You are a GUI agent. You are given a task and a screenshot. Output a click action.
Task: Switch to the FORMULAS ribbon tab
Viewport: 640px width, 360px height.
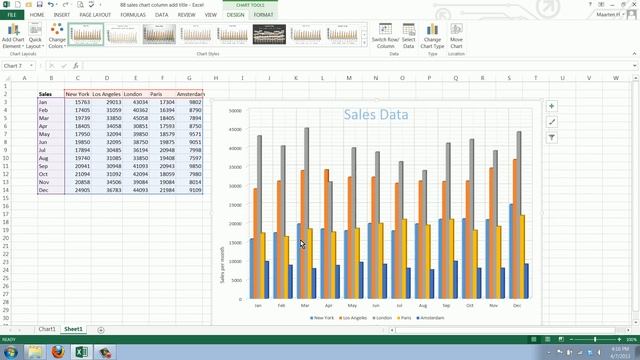click(133, 15)
